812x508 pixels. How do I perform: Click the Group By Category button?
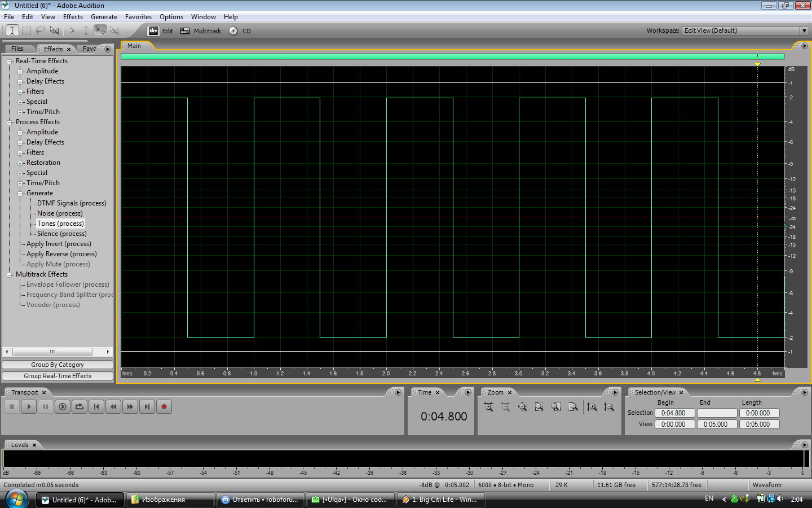coord(58,365)
